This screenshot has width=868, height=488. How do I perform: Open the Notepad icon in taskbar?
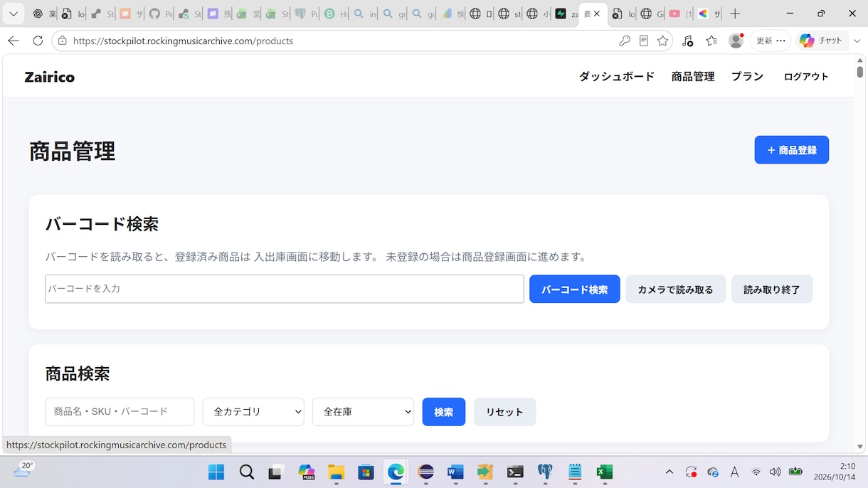pyautogui.click(x=575, y=472)
